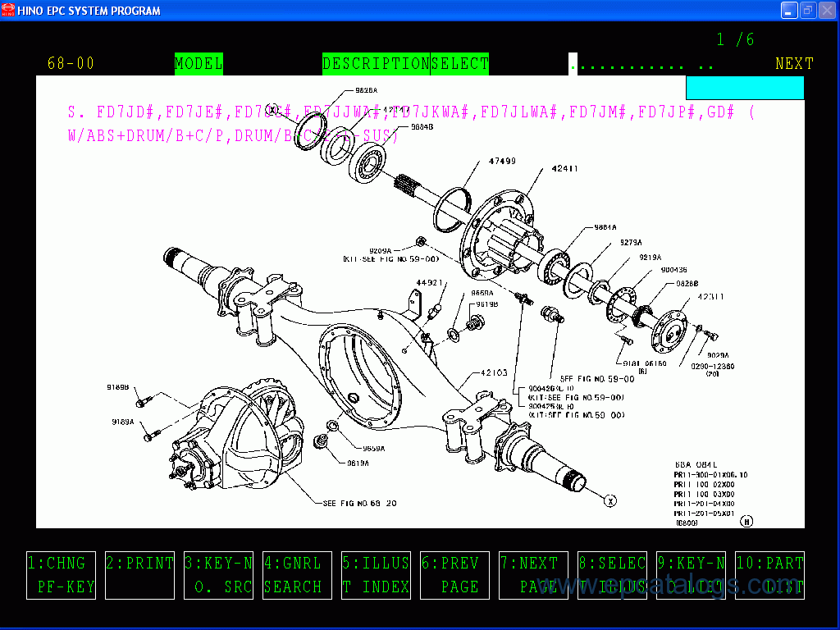Viewport: 840px width, 630px height.
Task: Click part number 42411 label
Action: 564,168
